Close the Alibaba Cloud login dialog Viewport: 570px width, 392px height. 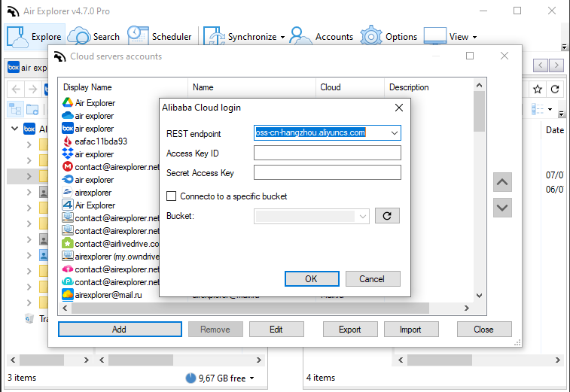click(x=399, y=108)
